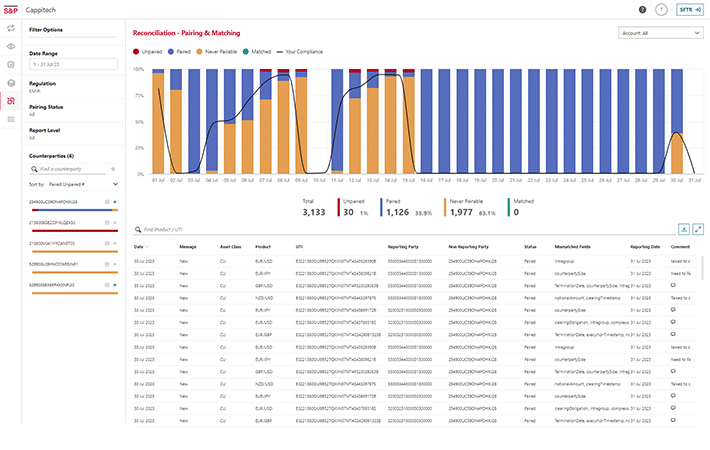Open the list rows icon in sidebar
This screenshot has height=450, width=710.
pyautogui.click(x=11, y=119)
